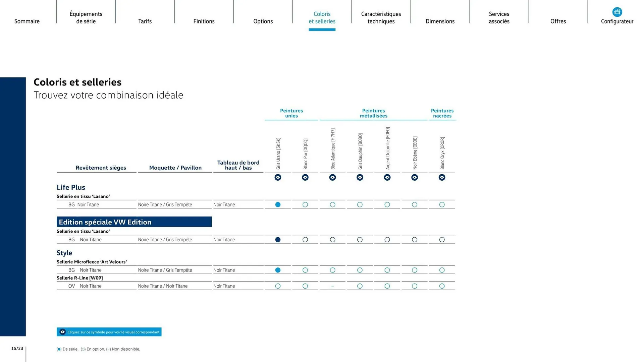644x362 pixels.
Task: Select filled Gris Urano circle in VW Edition row
Action: pyautogui.click(x=278, y=240)
